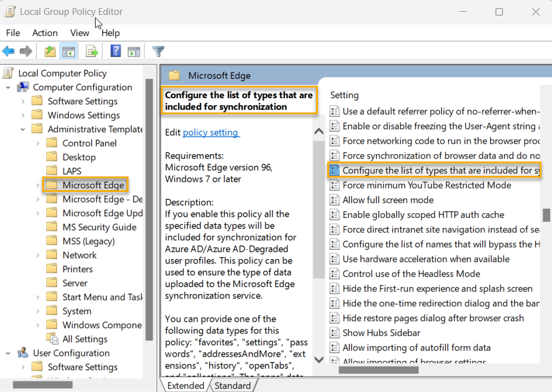
Task: Click the Local Group Policy Editor title bar icon
Action: 9,11
